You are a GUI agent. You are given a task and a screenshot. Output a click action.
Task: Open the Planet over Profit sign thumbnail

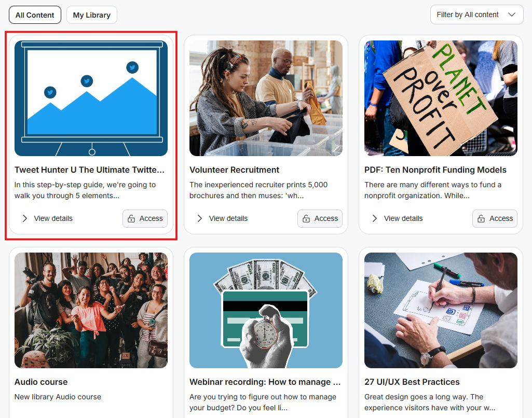pyautogui.click(x=441, y=99)
